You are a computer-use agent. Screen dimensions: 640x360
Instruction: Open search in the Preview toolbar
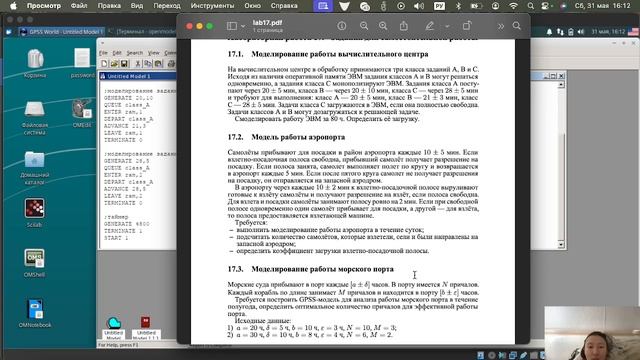516,26
